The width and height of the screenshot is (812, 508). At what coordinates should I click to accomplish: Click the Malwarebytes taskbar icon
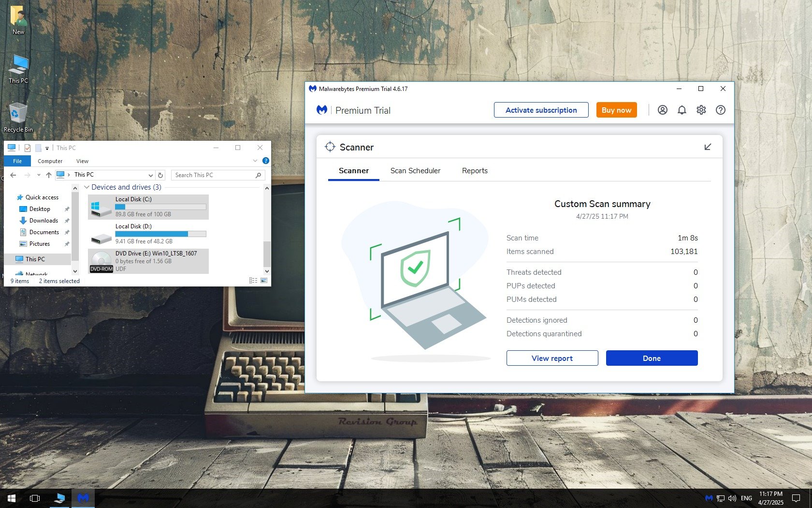tap(83, 498)
